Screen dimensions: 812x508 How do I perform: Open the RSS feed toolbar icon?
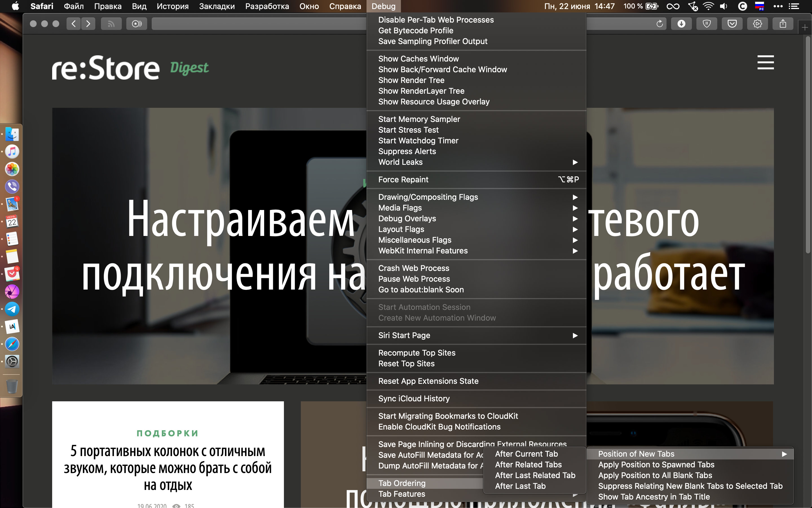[111, 23]
